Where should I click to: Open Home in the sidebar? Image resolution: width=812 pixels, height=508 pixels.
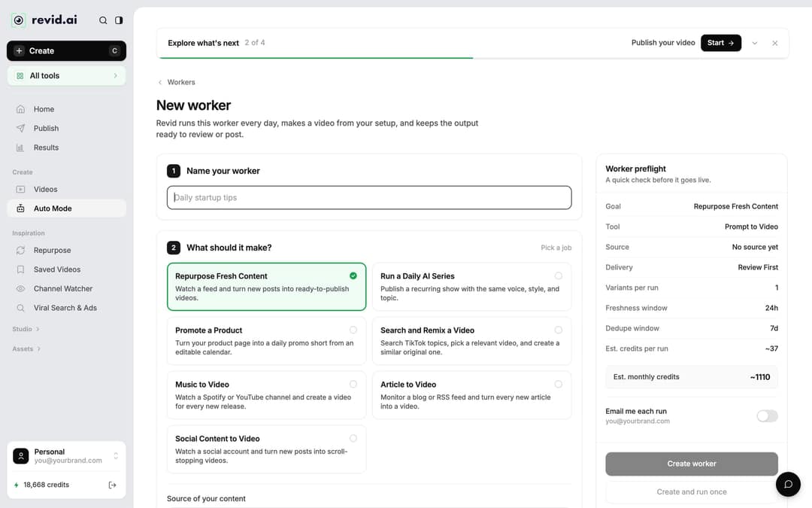pos(66,109)
